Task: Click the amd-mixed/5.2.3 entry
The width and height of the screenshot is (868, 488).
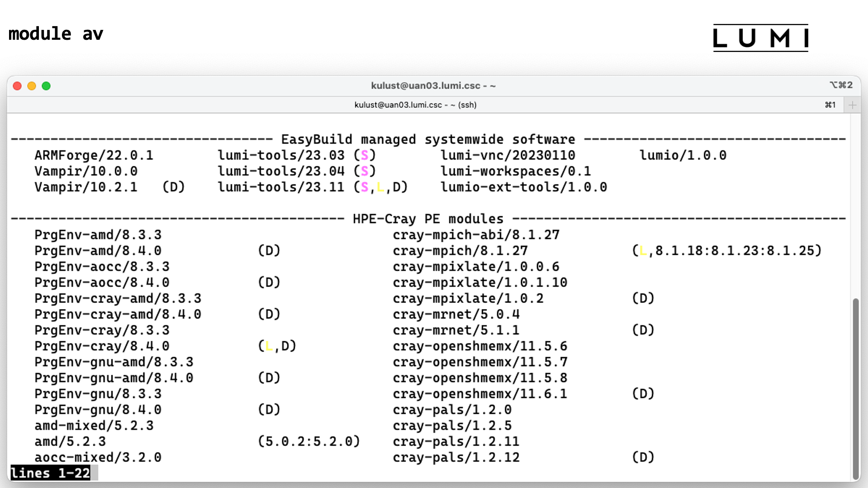Action: point(94,426)
